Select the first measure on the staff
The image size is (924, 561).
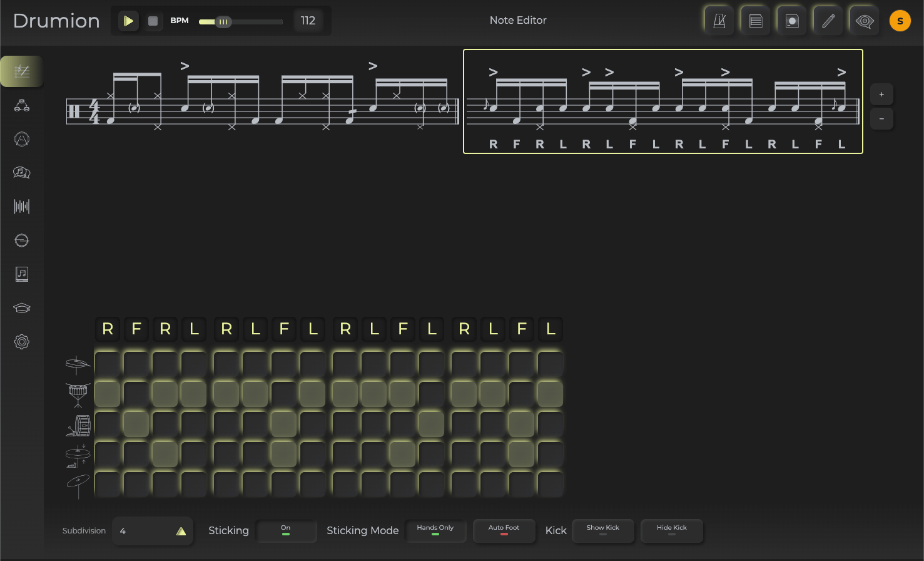[x=263, y=100]
